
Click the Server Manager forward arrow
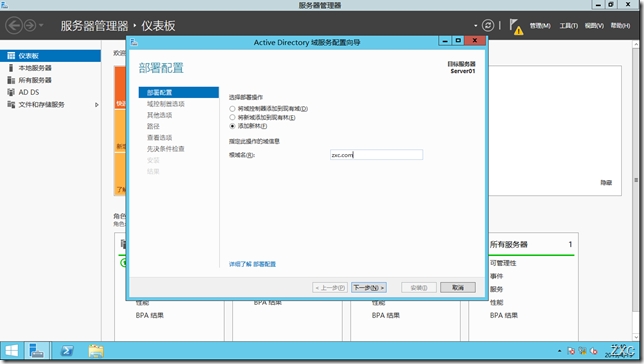click(30, 25)
